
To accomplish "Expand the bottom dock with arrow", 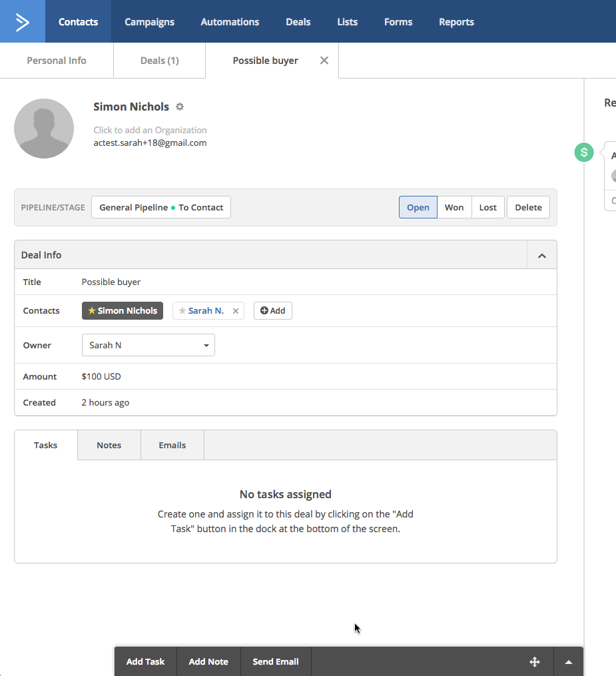I will coord(568,661).
